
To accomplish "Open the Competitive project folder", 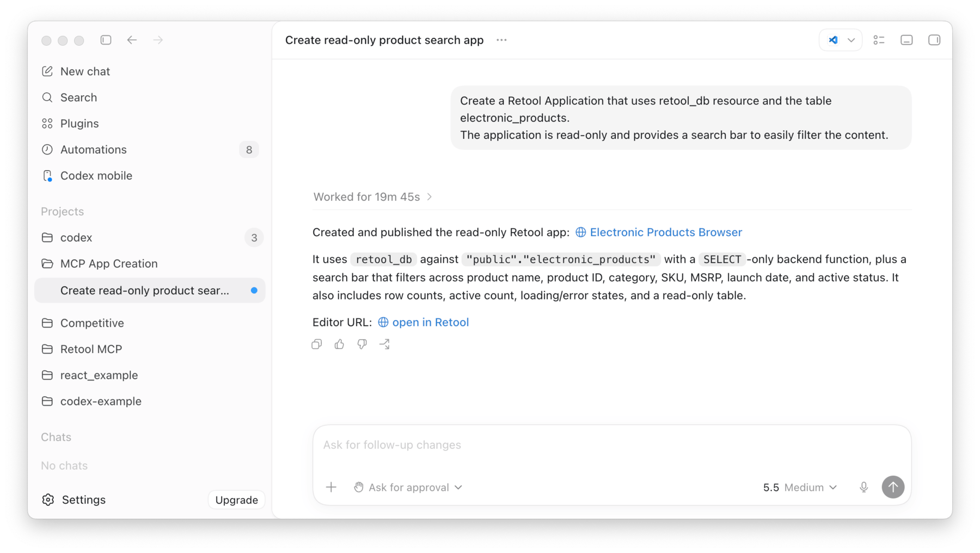I will click(150, 323).
